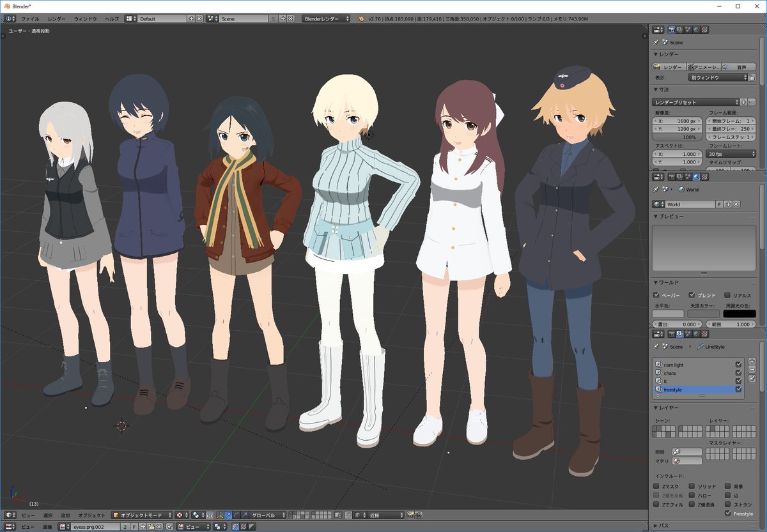Click the 水平色 horizon color swatch
Screen dimensions: 767x532
(669, 314)
